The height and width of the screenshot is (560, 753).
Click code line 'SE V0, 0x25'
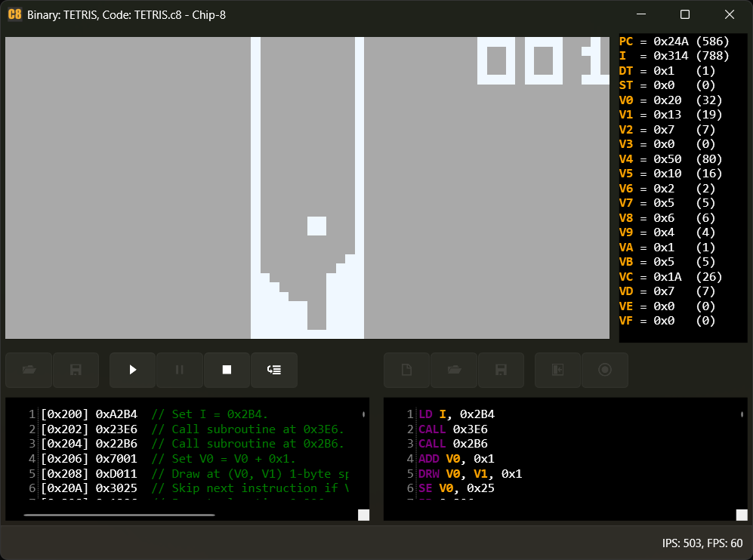pos(457,488)
